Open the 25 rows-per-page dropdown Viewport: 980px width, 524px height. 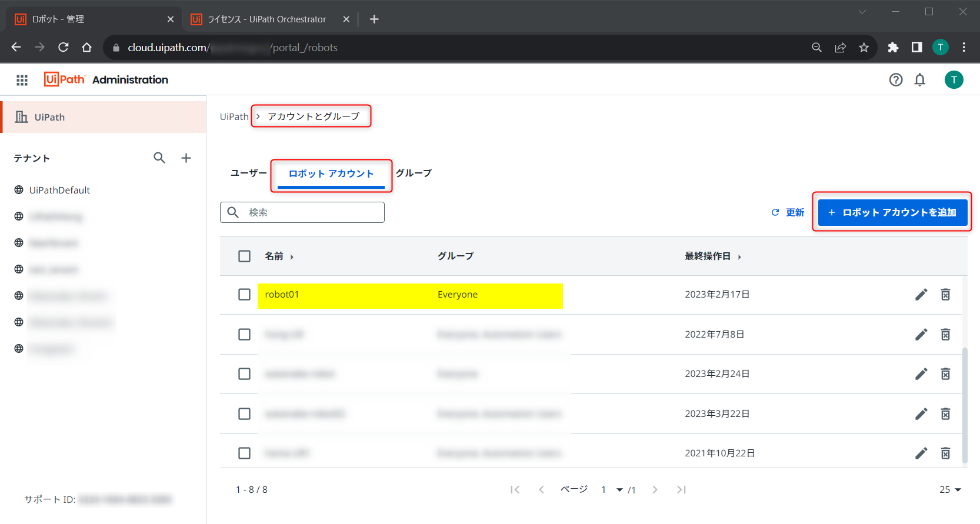point(950,489)
